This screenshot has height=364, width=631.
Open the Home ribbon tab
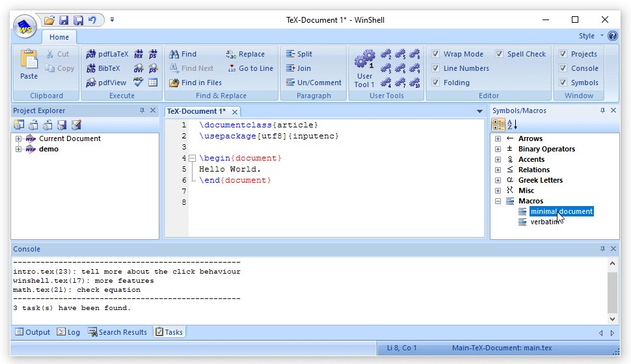[59, 37]
